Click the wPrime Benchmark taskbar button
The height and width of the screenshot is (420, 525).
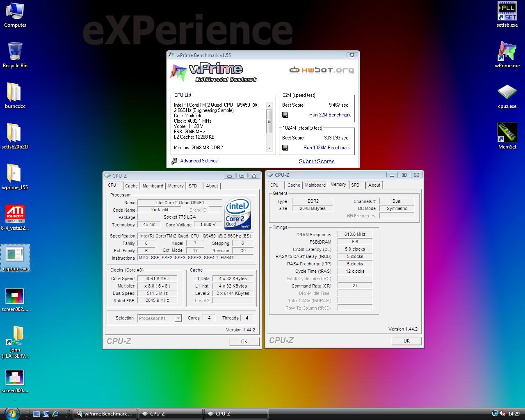tap(105, 414)
